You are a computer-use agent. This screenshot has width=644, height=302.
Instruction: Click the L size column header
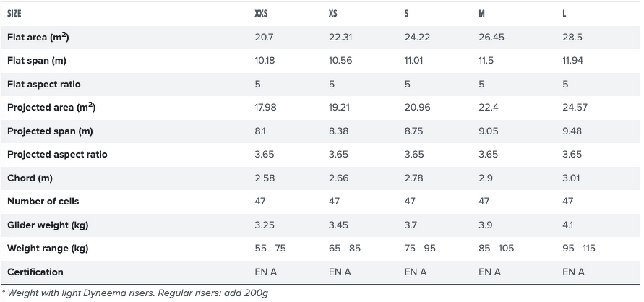(564, 14)
